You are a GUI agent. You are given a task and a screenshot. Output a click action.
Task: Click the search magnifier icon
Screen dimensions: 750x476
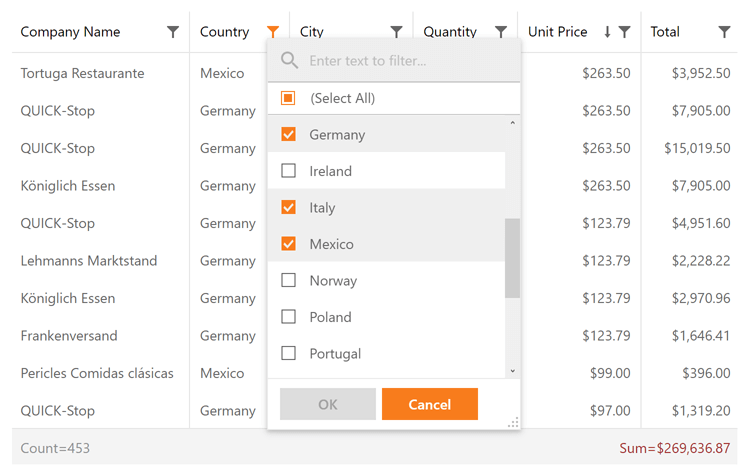coord(290,61)
